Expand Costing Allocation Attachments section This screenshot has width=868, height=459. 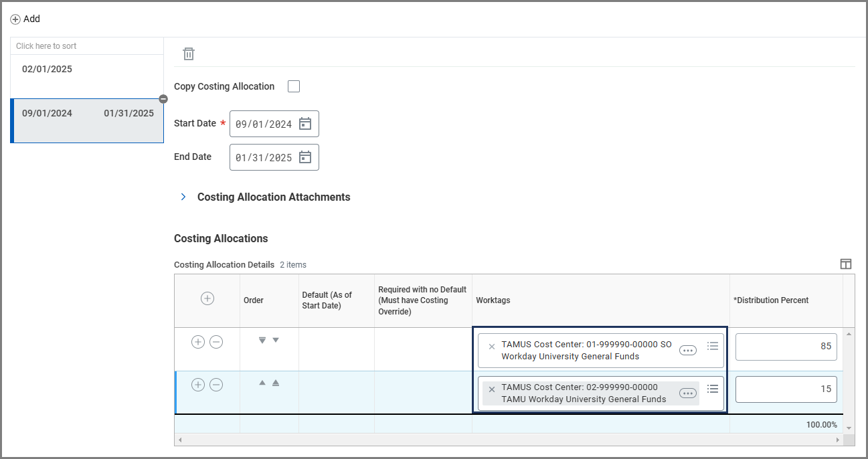[x=183, y=197]
